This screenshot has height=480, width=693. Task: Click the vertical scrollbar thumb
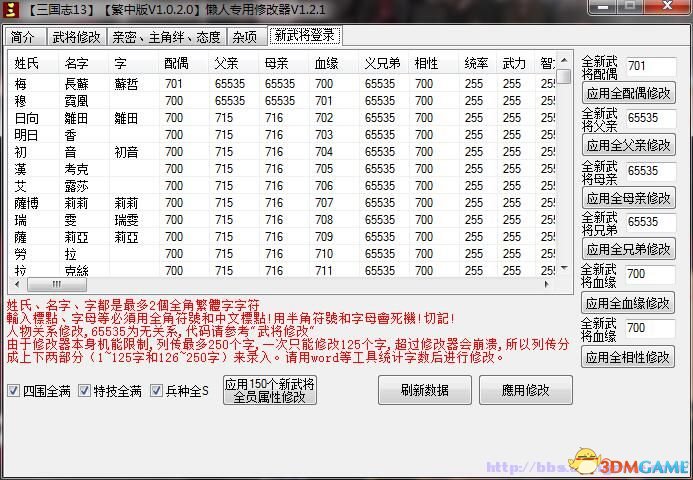564,76
